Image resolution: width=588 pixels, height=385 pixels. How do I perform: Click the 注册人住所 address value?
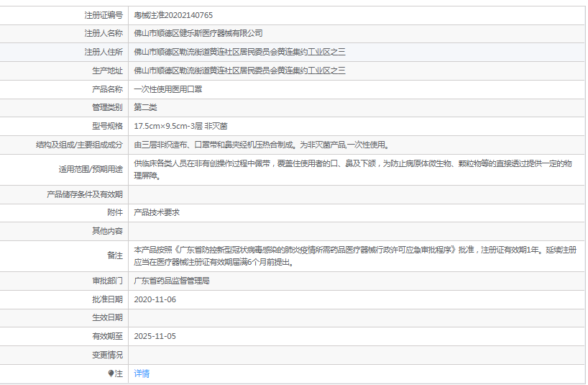click(x=239, y=52)
